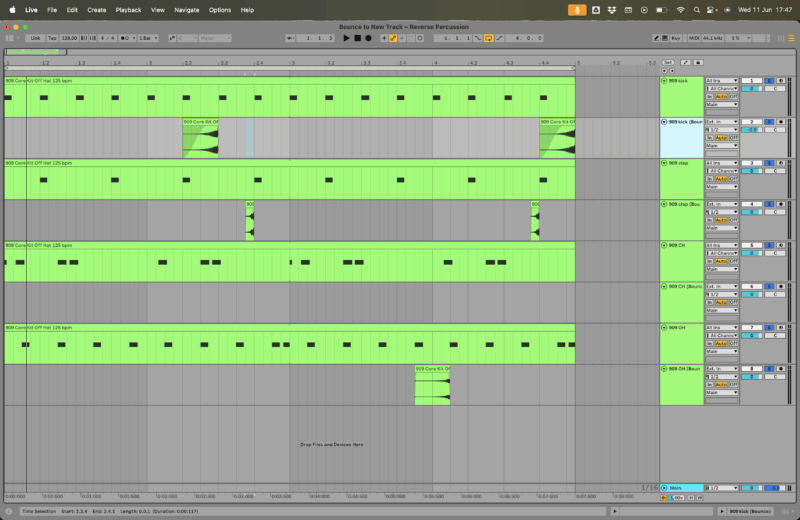Arm the 909 kick (Bounce) track for recording
The width and height of the screenshot is (800, 520).
click(x=780, y=121)
